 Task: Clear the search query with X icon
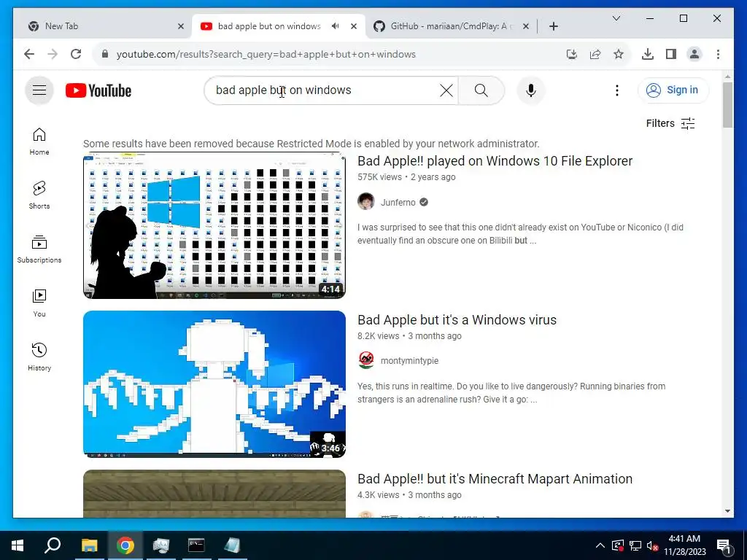point(446,90)
